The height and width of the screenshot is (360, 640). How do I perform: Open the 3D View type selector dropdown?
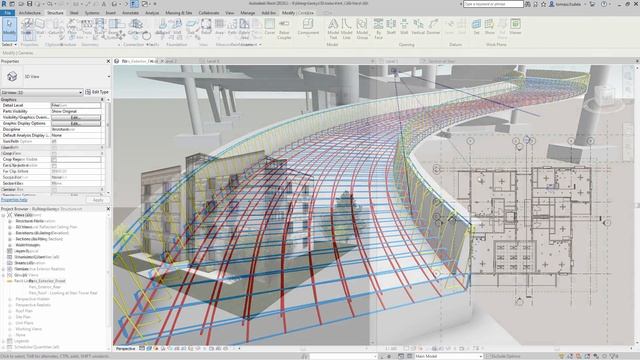point(109,76)
